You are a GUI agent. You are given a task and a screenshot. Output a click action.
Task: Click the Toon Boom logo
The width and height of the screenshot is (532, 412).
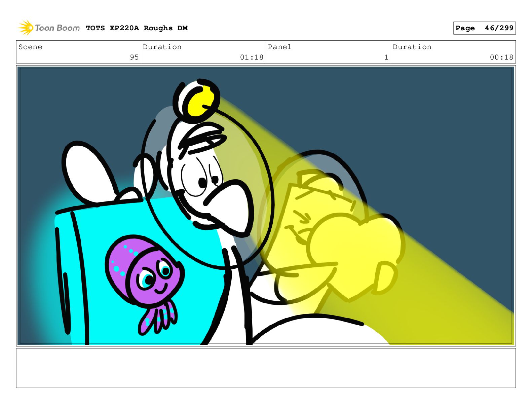point(49,28)
